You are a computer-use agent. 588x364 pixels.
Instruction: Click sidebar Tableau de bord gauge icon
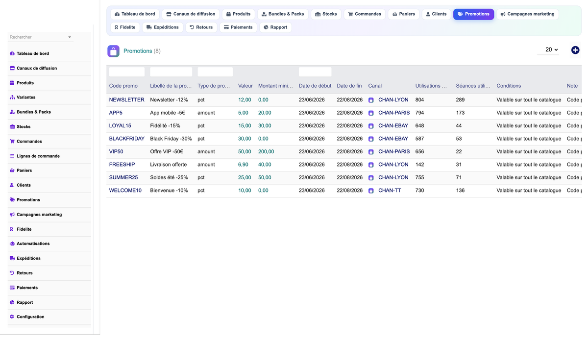(x=12, y=53)
